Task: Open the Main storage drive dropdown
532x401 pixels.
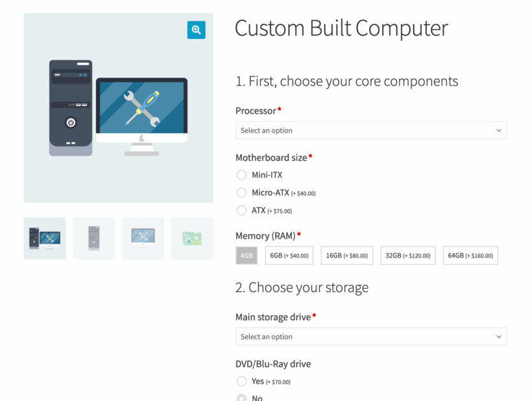Action: pyautogui.click(x=371, y=337)
